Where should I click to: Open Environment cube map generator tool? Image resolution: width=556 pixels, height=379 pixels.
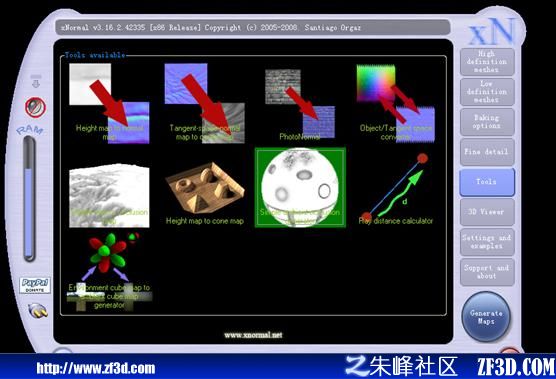(109, 272)
